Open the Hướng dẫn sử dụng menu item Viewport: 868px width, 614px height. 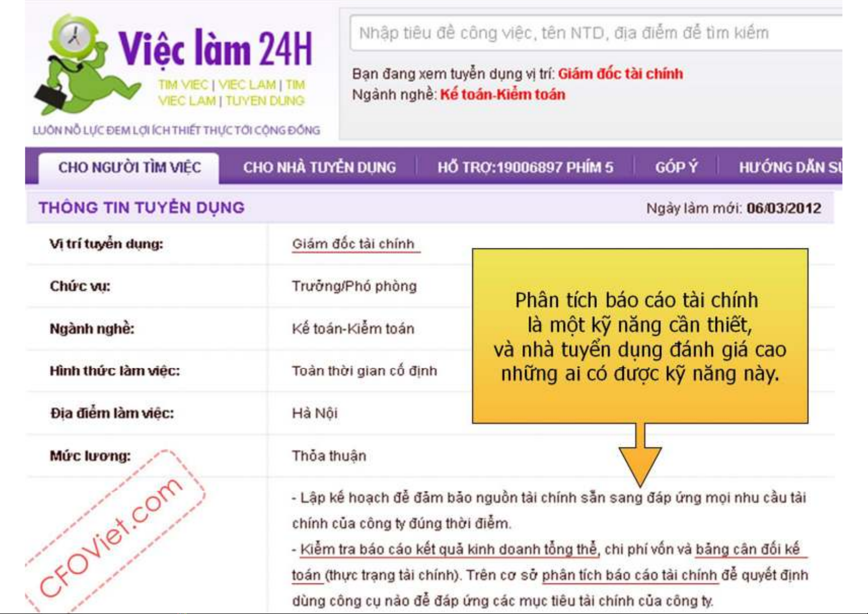789,168
